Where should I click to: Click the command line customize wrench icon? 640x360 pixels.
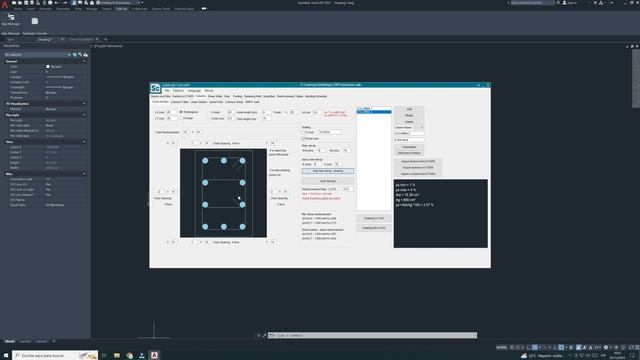264,335
